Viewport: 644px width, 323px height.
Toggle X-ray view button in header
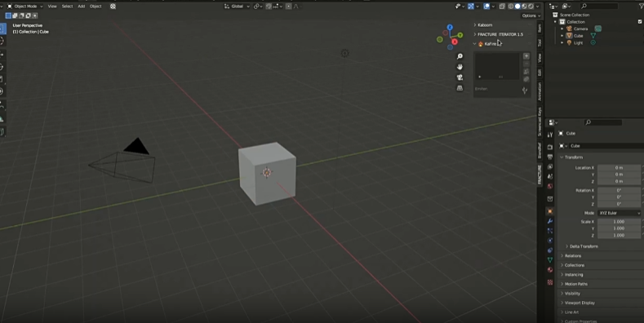(x=502, y=7)
